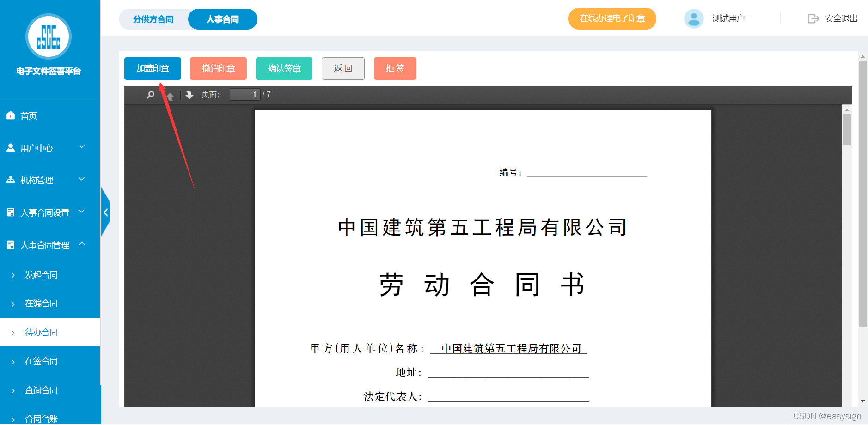Click the 拒签 button
868x425 pixels.
(395, 68)
